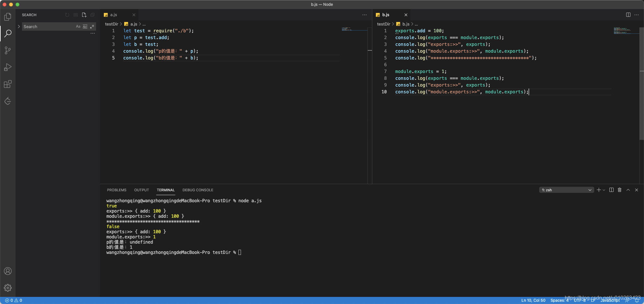Image resolution: width=644 pixels, height=304 pixels.
Task: Open the Search view in activity bar
Action: coord(8,33)
